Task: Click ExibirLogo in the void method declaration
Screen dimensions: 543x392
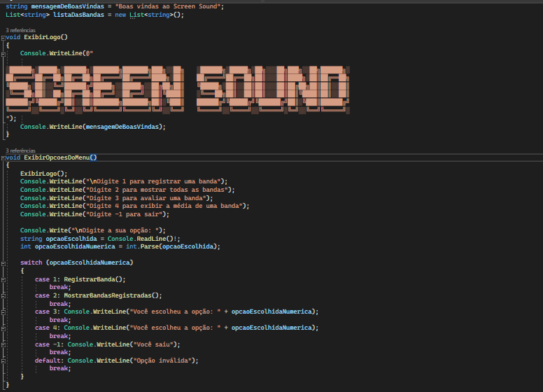Action: coord(42,37)
